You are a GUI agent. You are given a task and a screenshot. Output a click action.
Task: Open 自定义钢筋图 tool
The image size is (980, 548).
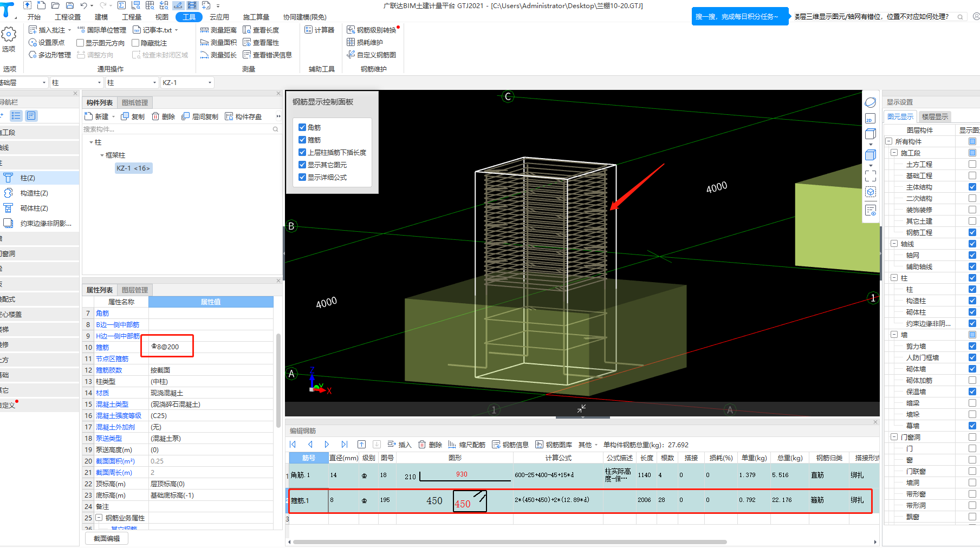tap(372, 55)
